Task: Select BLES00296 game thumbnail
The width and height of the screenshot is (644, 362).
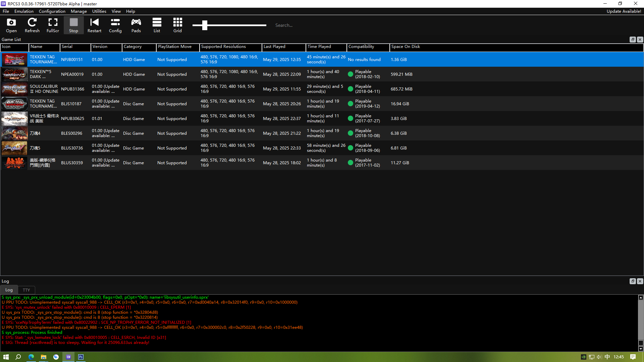Action: click(14, 133)
